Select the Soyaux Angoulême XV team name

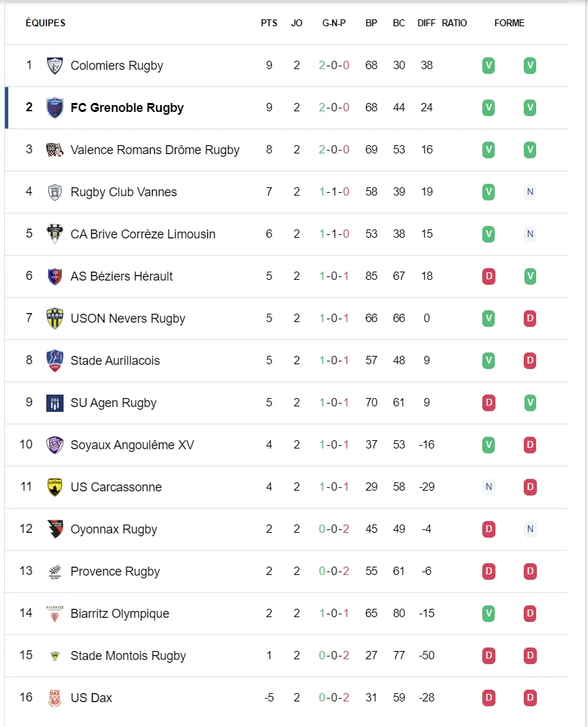[x=132, y=445]
